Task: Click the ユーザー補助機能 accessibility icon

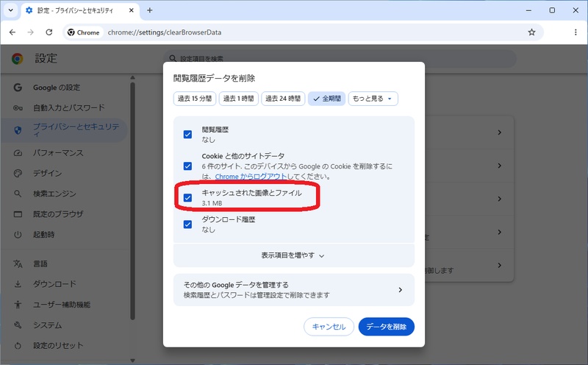Action: 18,305
